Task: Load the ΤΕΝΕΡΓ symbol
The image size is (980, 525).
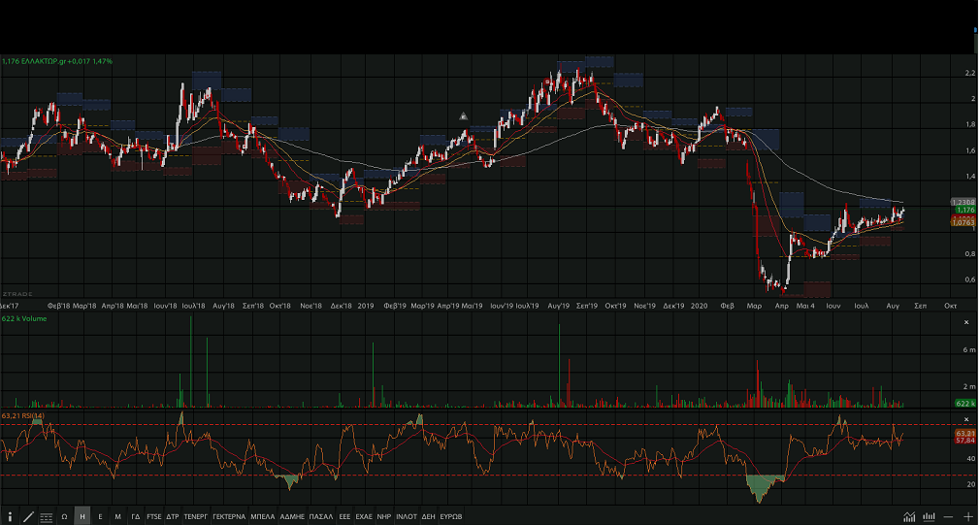Action: coord(196,517)
